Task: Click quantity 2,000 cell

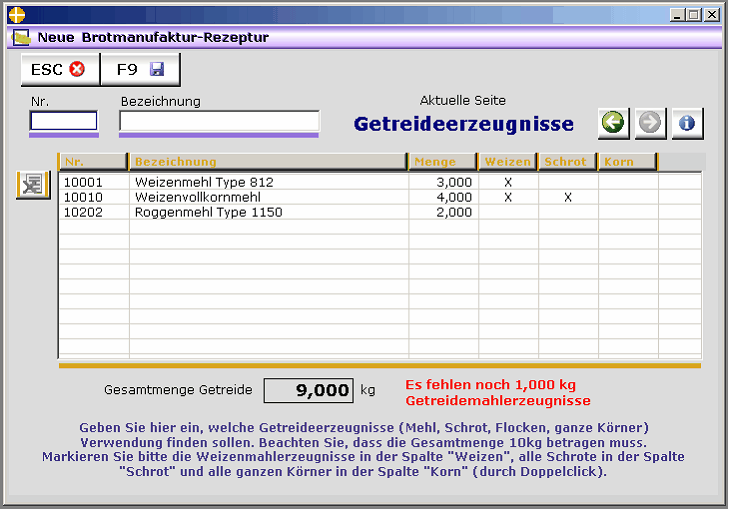Action: 444,212
